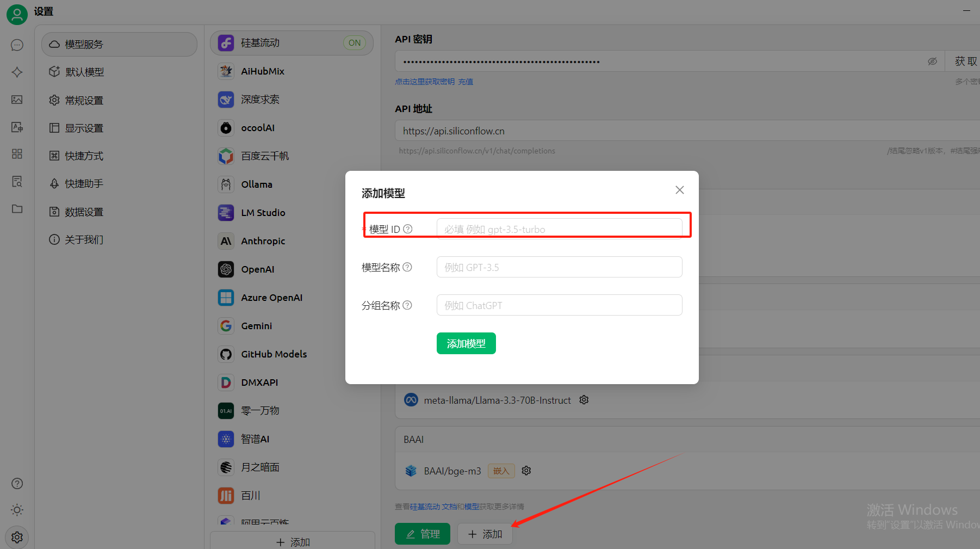
Task: Click the ocoolAI provider icon
Action: (x=226, y=128)
